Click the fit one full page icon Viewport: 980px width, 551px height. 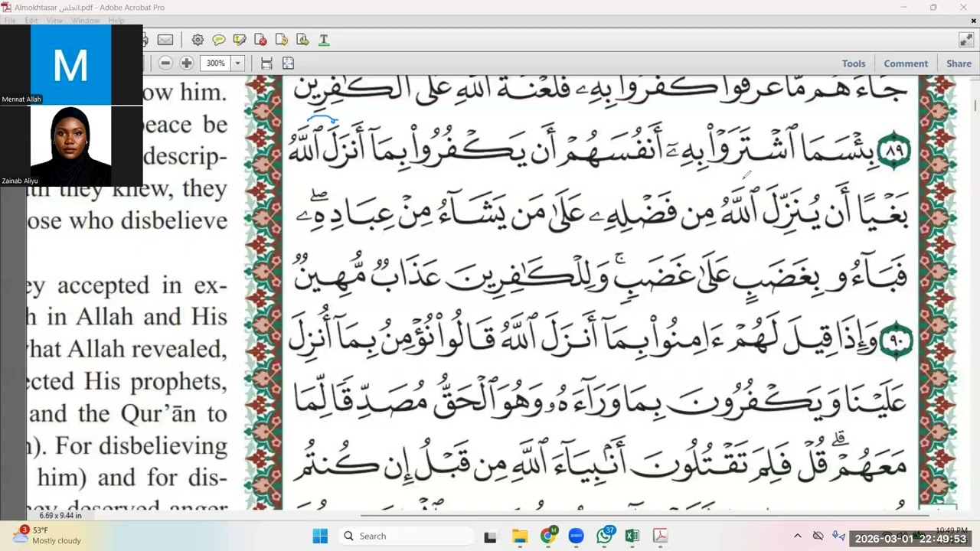[288, 64]
